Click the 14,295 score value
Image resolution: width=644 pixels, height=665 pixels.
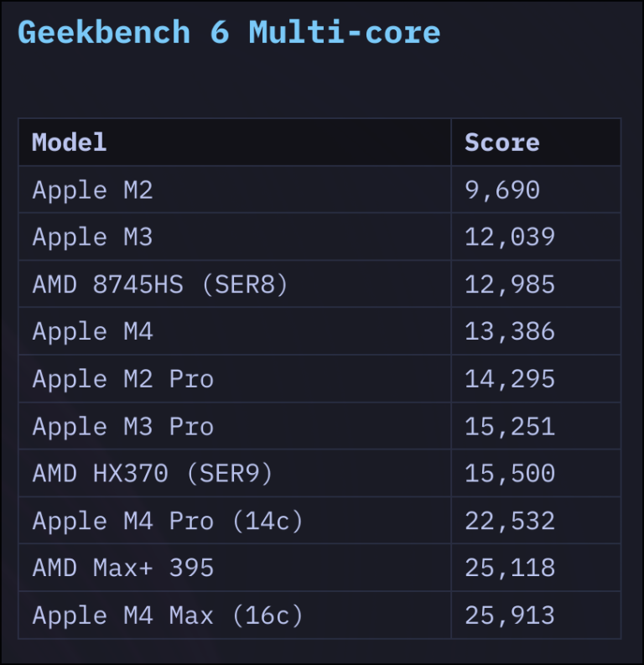pos(510,379)
